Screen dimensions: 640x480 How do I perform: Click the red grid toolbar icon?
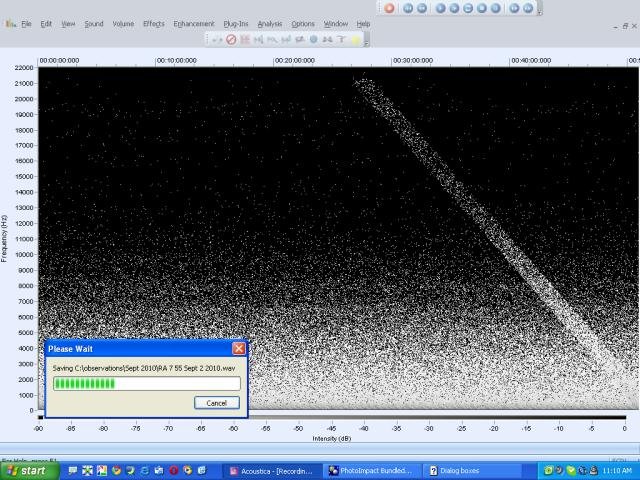pos(245,40)
